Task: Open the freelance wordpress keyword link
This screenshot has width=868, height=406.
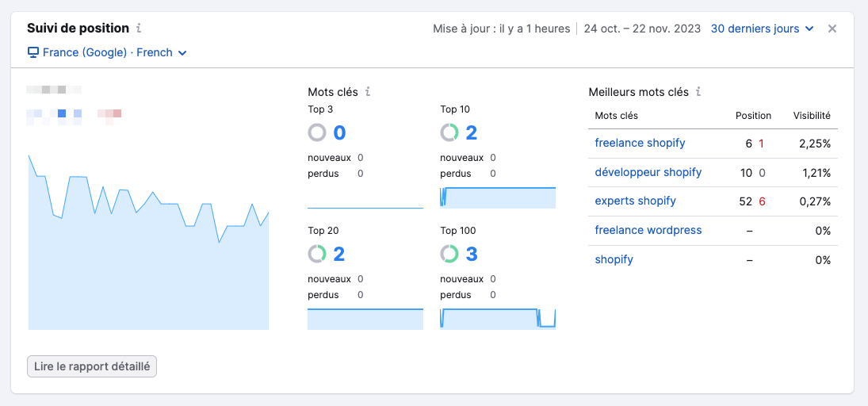Action: coord(648,230)
